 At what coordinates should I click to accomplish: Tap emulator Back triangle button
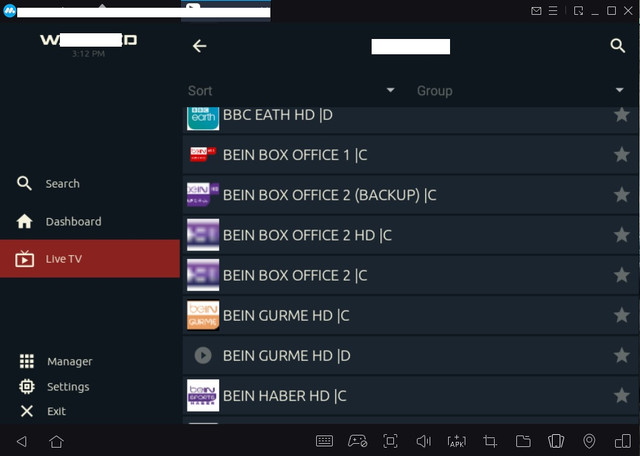(x=22, y=441)
